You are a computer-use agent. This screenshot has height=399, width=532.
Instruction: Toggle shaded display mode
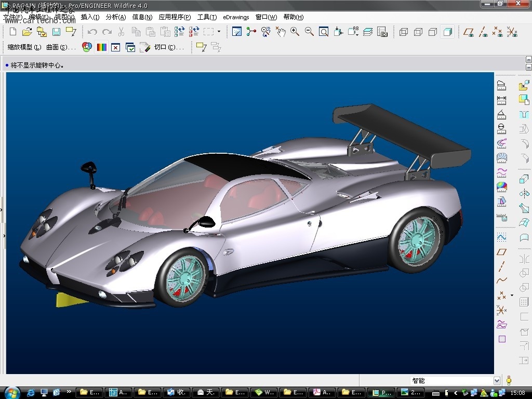tap(447, 32)
